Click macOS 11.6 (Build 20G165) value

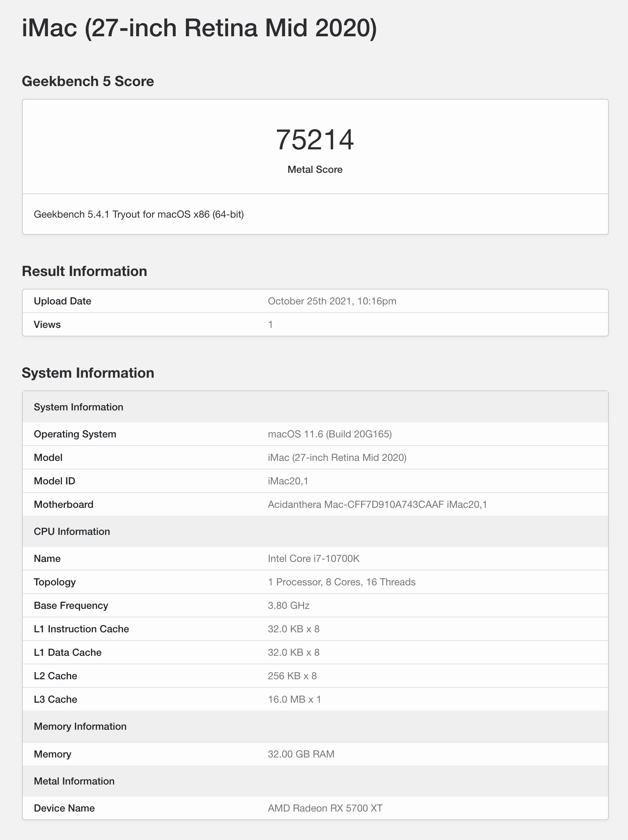click(330, 434)
